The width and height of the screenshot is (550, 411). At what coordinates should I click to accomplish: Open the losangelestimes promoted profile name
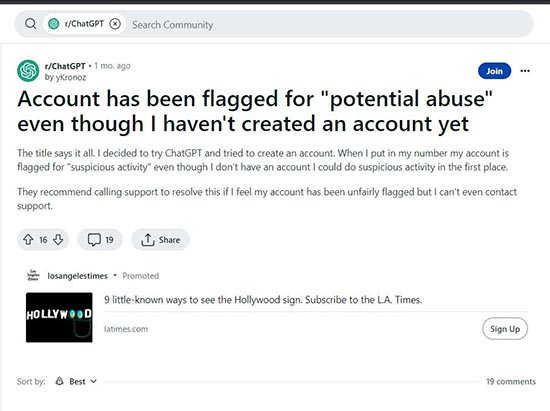[78, 276]
